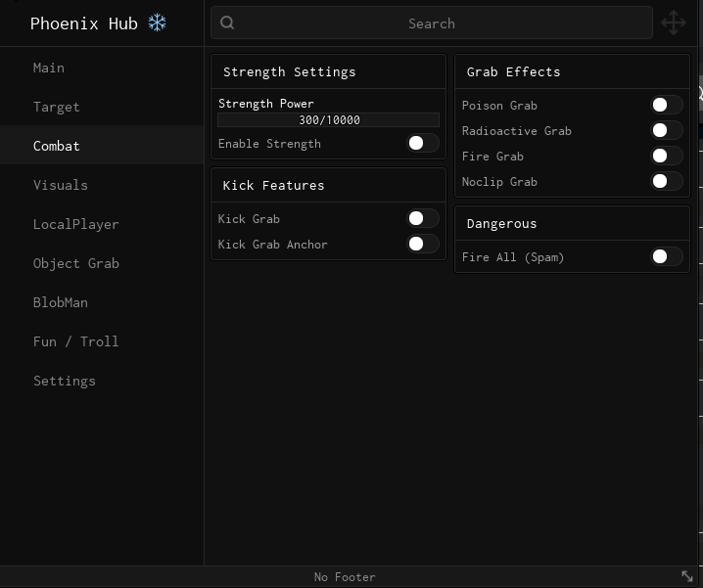Enable the Noclip Grab switch
The width and height of the screenshot is (703, 588).
pyautogui.click(x=667, y=181)
